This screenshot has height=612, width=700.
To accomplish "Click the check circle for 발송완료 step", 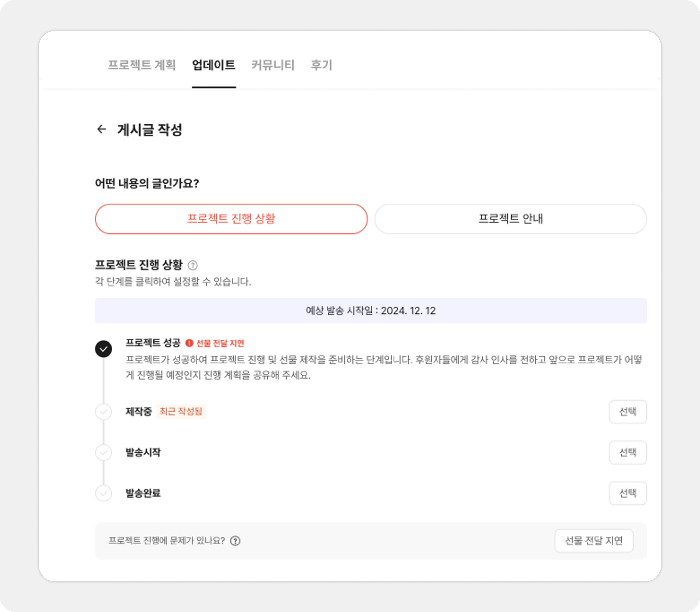I will 103,494.
